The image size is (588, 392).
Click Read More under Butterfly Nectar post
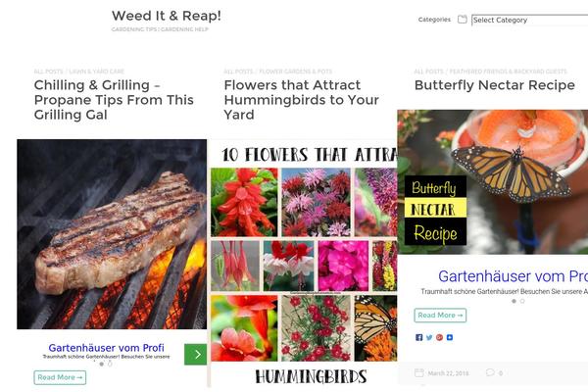[x=440, y=316]
